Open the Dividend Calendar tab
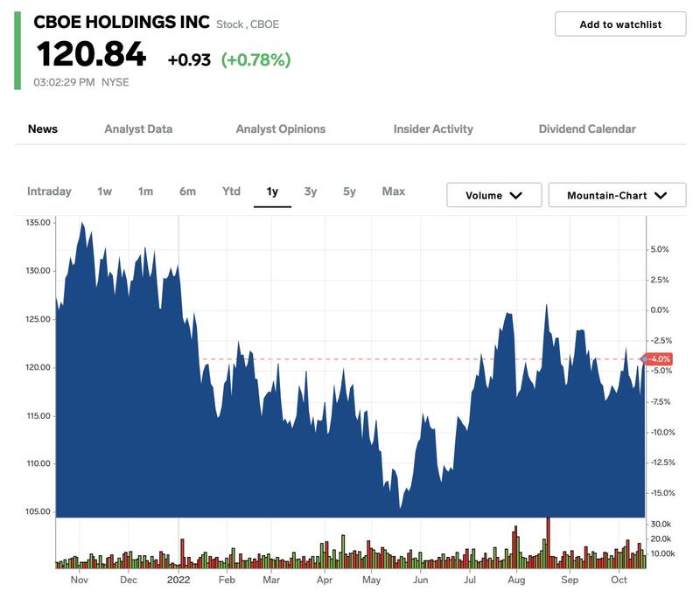Image resolution: width=700 pixels, height=598 pixels. [587, 129]
